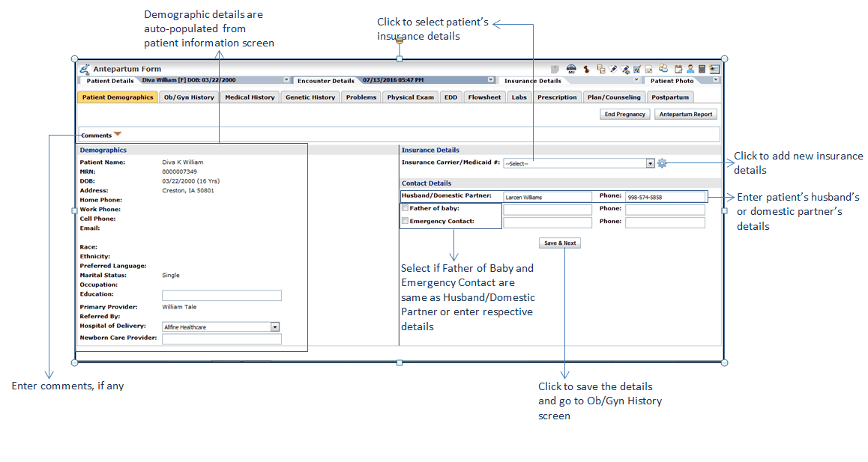This screenshot has height=462, width=868.
Task: Click the MU dome icon in toolbar
Action: pos(571,69)
